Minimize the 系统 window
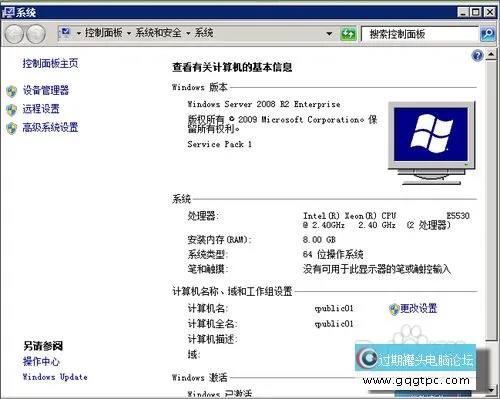500x399 pixels. tap(463, 13)
